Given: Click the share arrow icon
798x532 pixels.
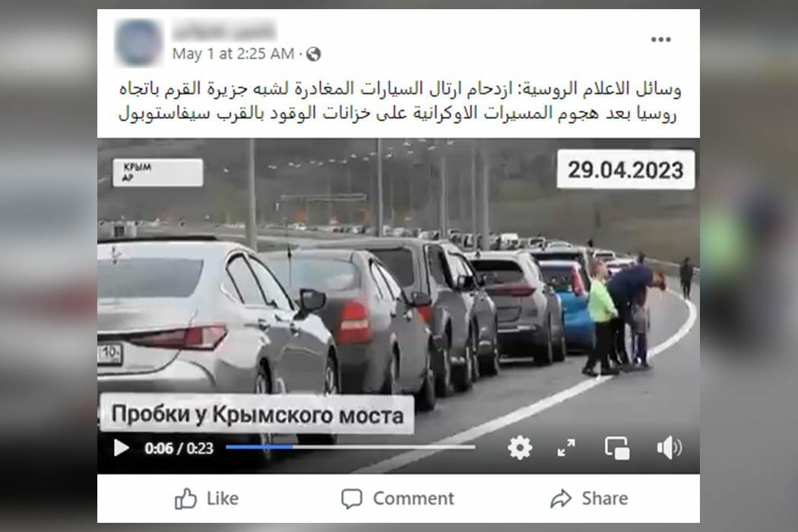Looking at the screenshot, I should pyautogui.click(x=561, y=499).
